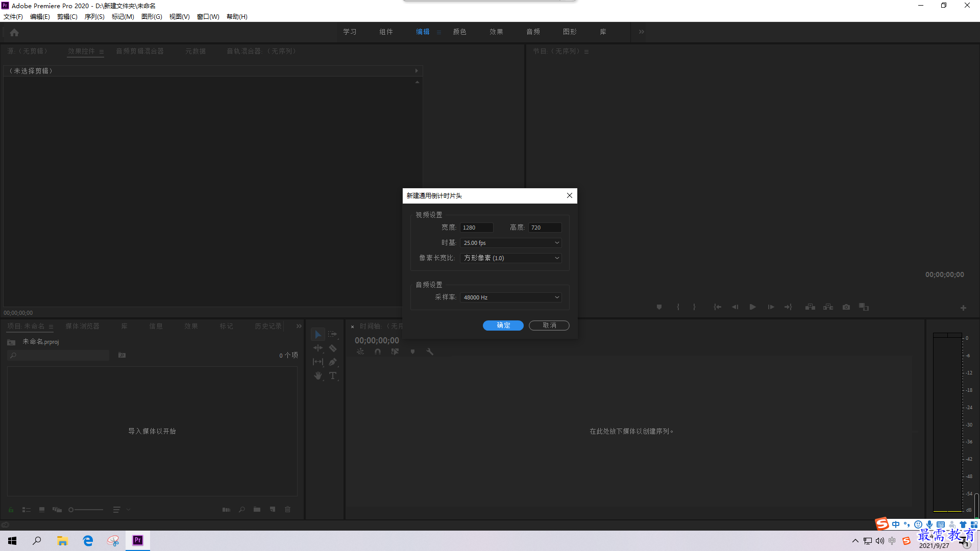Click New Item icon in project panel
The width and height of the screenshot is (980, 551).
click(x=273, y=510)
